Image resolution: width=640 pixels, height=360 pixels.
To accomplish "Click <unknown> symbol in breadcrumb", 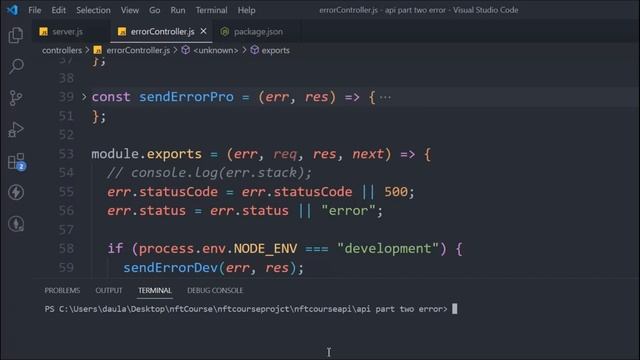I will 215,50.
